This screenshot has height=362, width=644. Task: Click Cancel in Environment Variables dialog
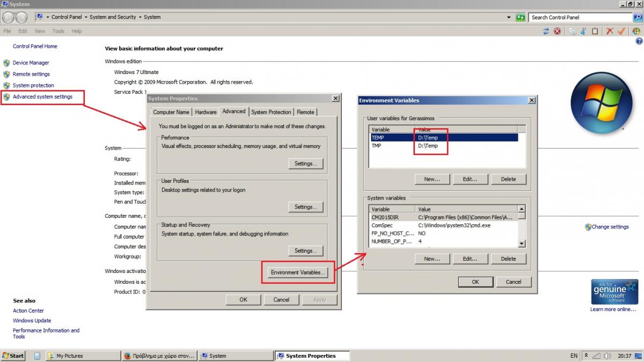point(513,282)
